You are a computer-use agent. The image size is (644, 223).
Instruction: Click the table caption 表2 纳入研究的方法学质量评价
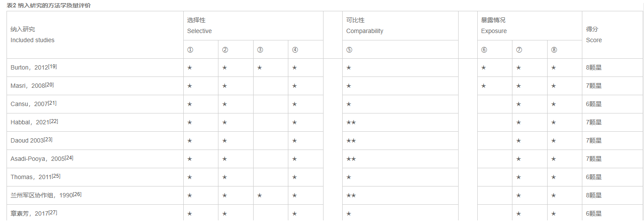(x=49, y=6)
